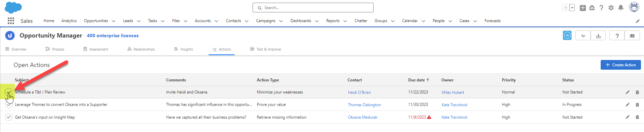Show notifications bell
The width and height of the screenshot is (644, 132).
(x=621, y=8)
